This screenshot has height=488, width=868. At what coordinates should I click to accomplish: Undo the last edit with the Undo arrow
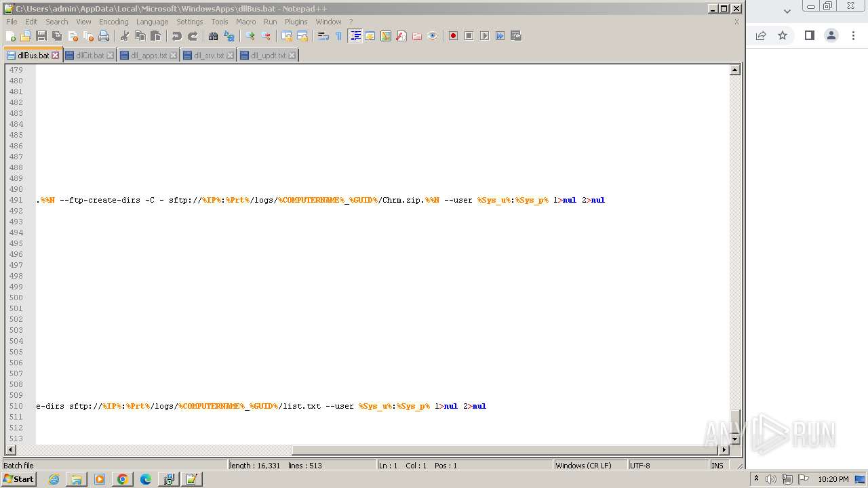(x=177, y=36)
